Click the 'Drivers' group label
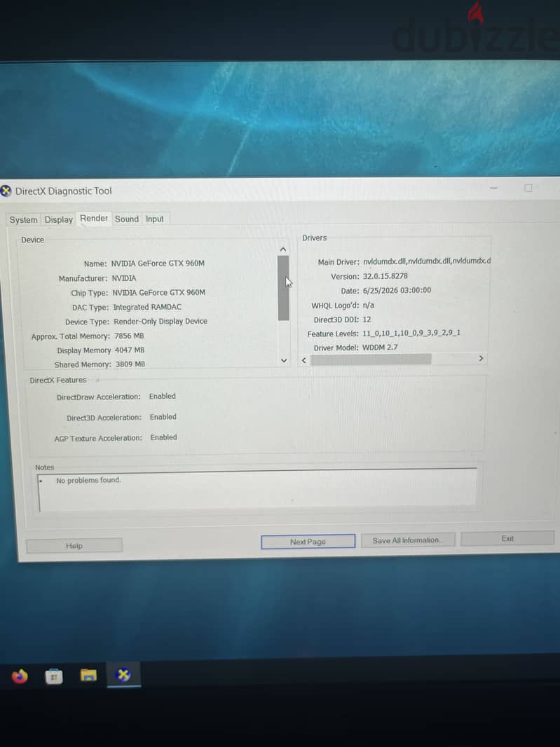The height and width of the screenshot is (747, 560). pyautogui.click(x=315, y=238)
